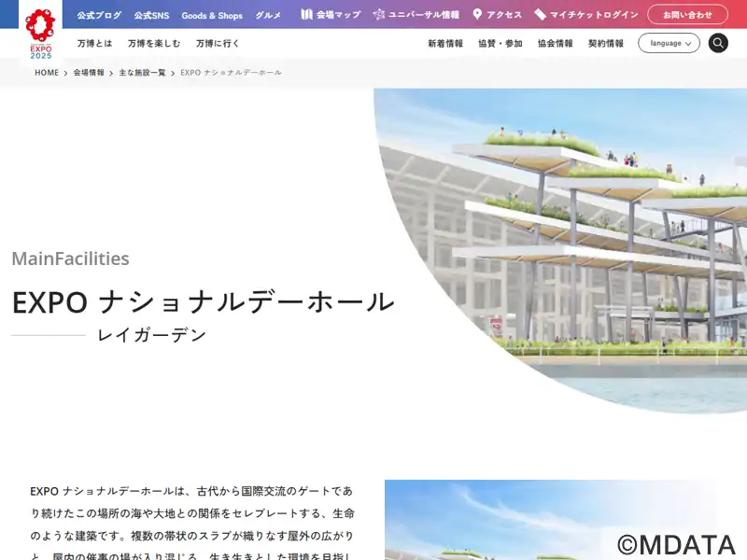This screenshot has width=747, height=560.
Task: Click the レイガーデン subtitle
Action: 151,335
